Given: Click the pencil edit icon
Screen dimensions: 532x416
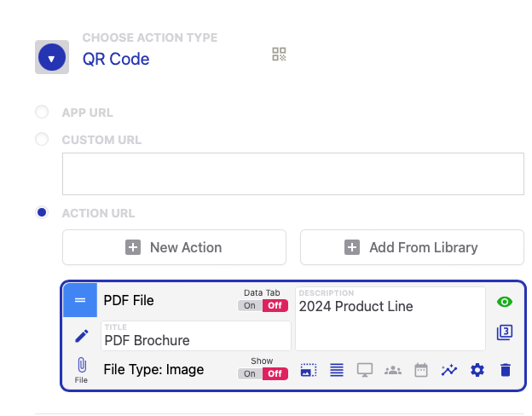Looking at the screenshot, I should [x=81, y=336].
